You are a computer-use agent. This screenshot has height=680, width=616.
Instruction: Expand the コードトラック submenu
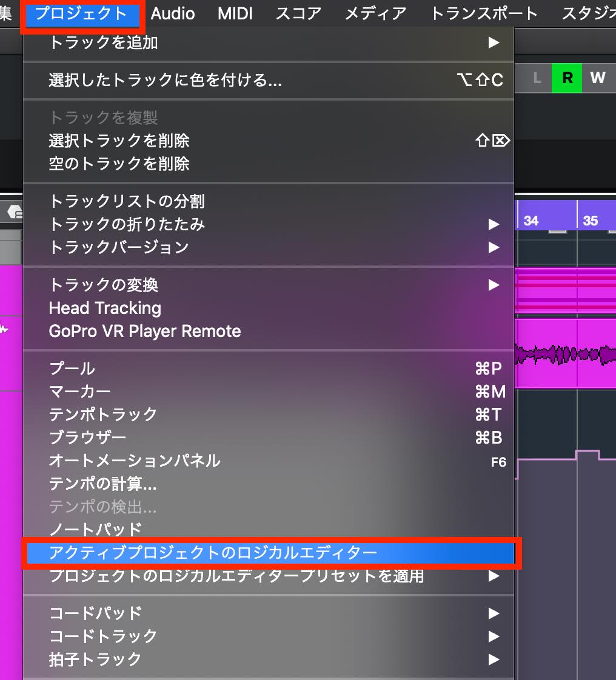(x=269, y=636)
